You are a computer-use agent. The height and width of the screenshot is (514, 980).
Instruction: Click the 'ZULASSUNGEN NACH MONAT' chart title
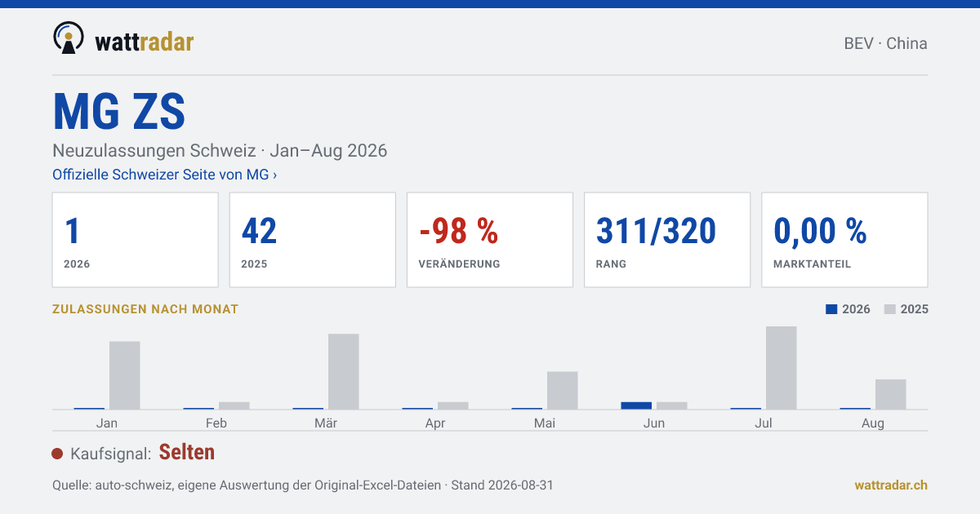point(145,309)
